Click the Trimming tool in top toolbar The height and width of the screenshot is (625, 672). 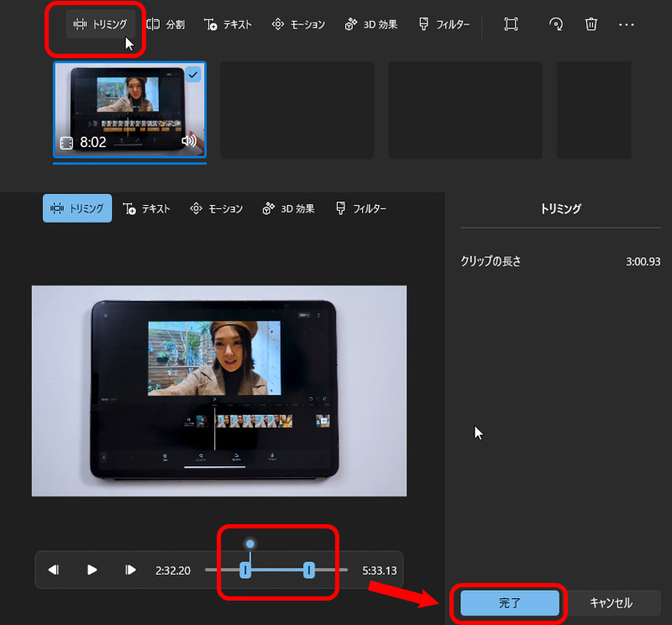click(x=101, y=24)
